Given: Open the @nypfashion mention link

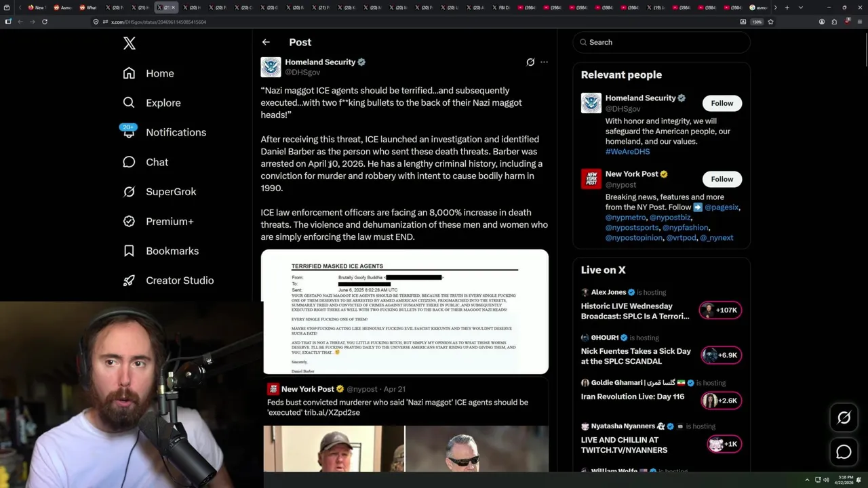Looking at the screenshot, I should tap(686, 228).
